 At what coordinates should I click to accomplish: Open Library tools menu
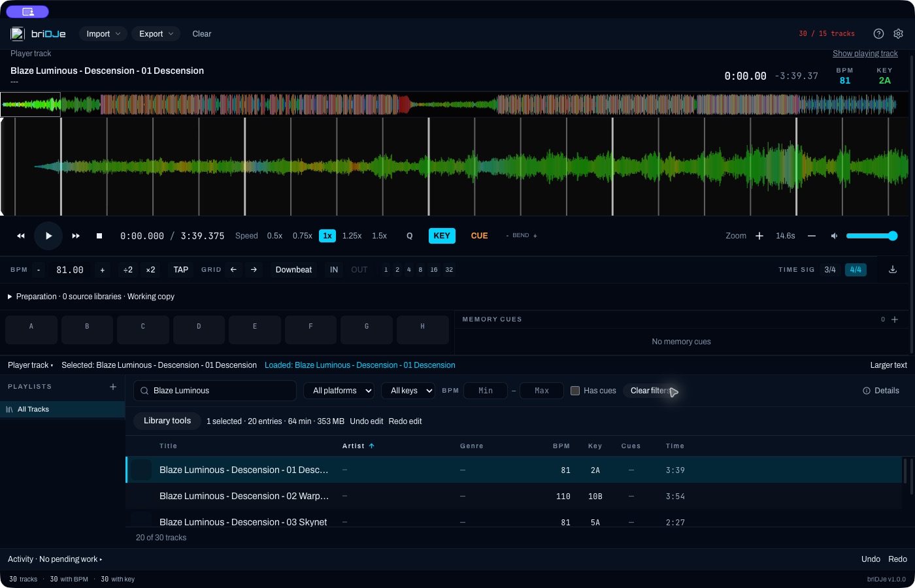click(x=167, y=421)
